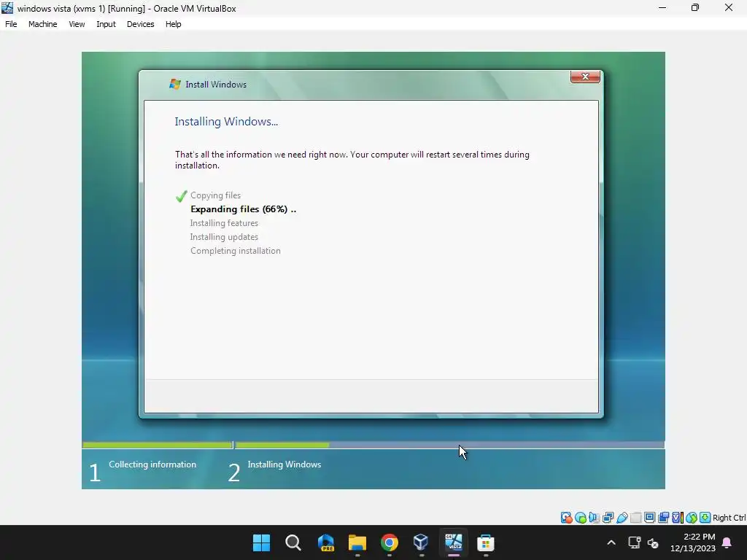Open the clock showing 2:22 PM

click(693, 542)
